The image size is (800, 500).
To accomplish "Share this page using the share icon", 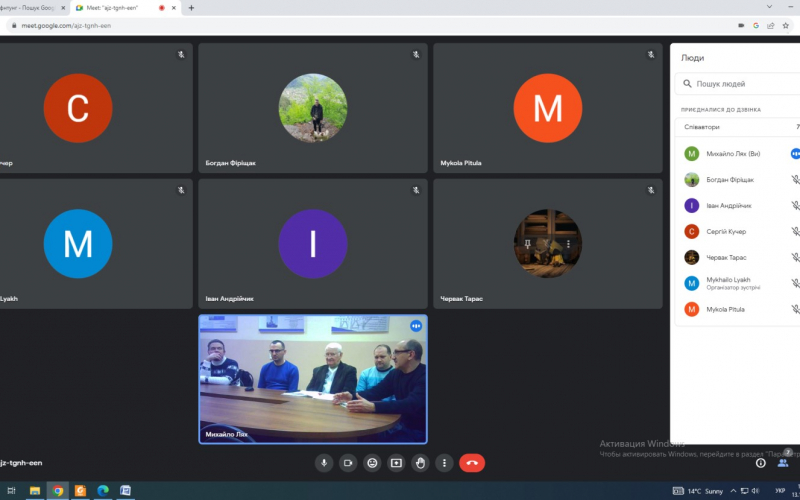I will (770, 26).
